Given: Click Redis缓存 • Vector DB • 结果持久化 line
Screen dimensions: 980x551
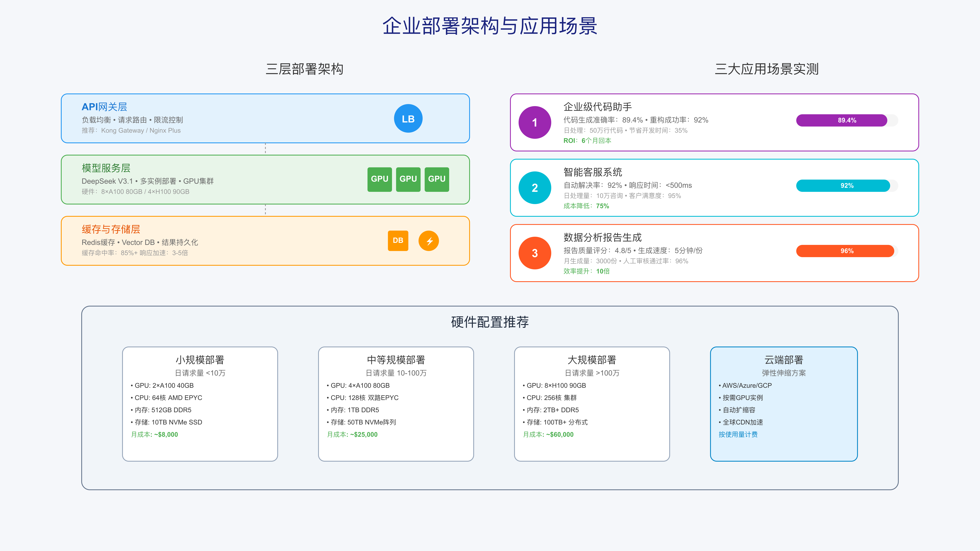Looking at the screenshot, I should click(x=140, y=242).
